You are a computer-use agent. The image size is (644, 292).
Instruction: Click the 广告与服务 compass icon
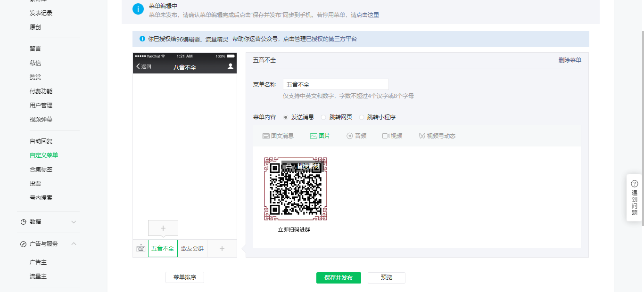[24, 244]
